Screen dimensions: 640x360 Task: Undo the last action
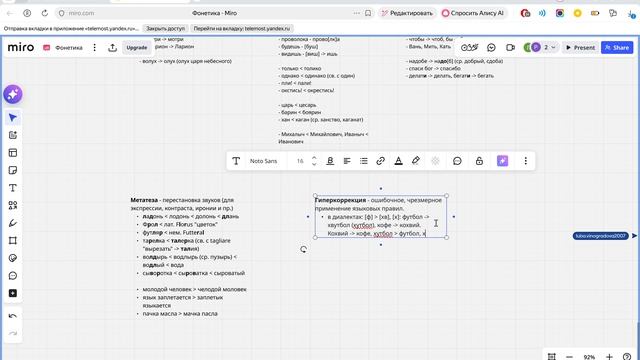[x=13, y=316]
